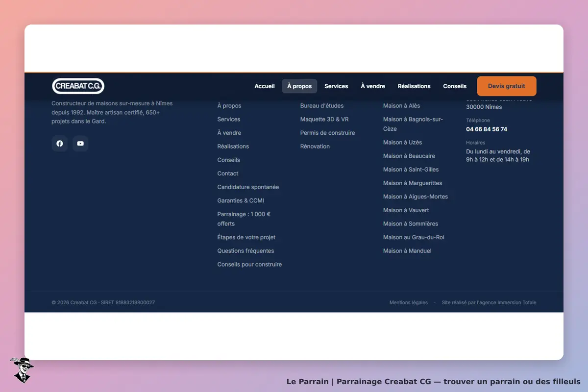This screenshot has width=588, height=392.
Task: Click the Le Parrain caption text
Action: (434, 382)
